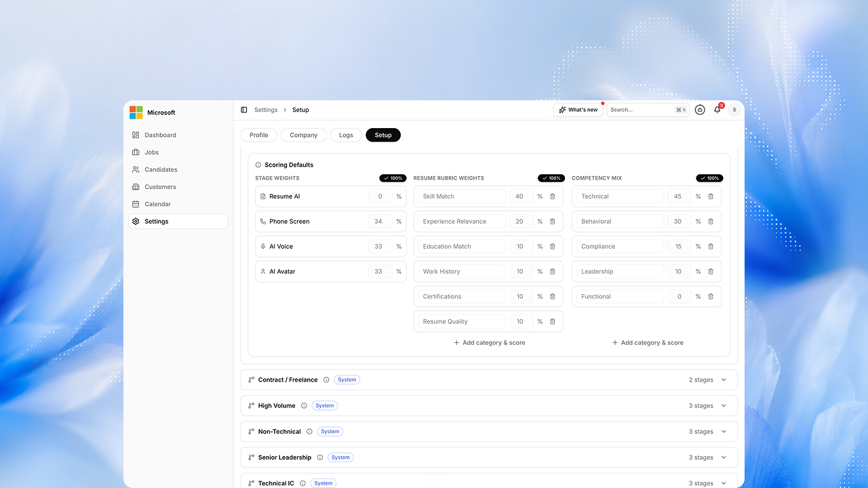Image resolution: width=868 pixels, height=488 pixels.
Task: Add category & score under Resume Rubric
Action: [489, 343]
